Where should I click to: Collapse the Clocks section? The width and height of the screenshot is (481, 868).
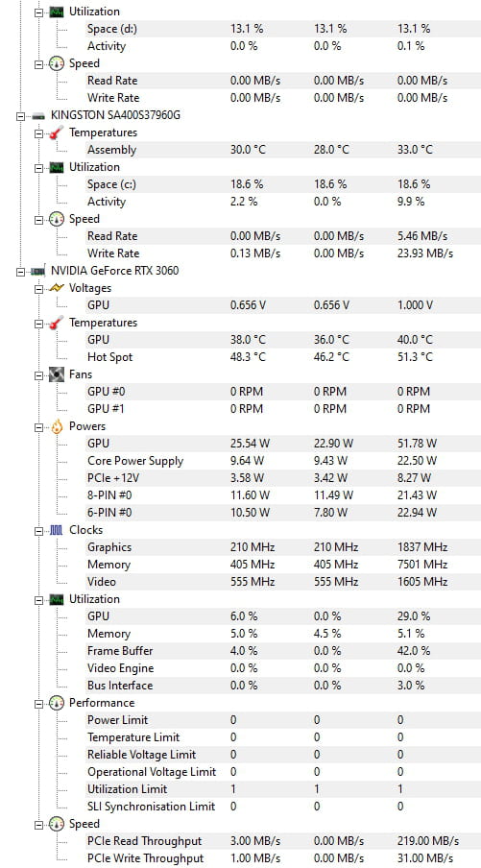point(38,530)
